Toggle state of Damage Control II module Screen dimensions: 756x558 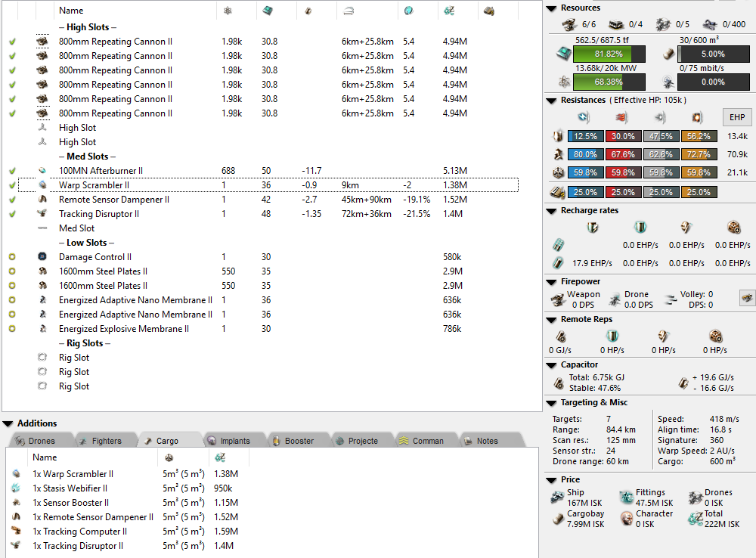coord(12,257)
